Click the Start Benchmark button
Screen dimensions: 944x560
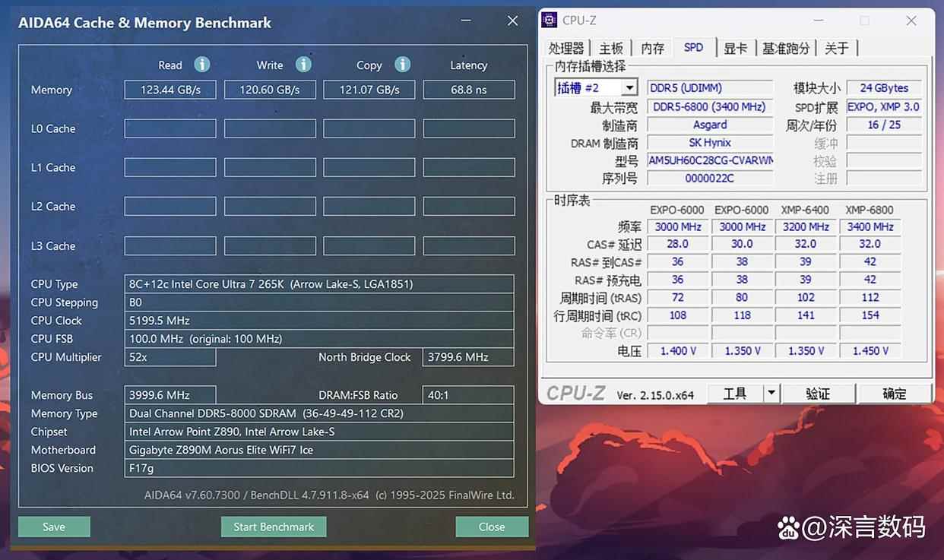(x=274, y=527)
